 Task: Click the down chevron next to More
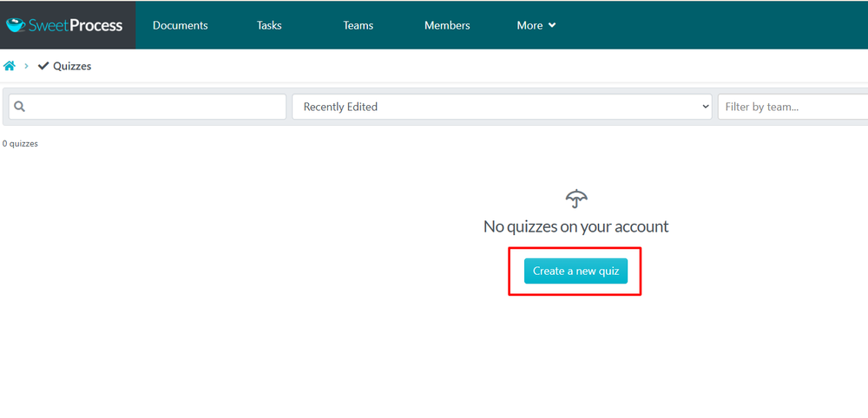pos(552,25)
